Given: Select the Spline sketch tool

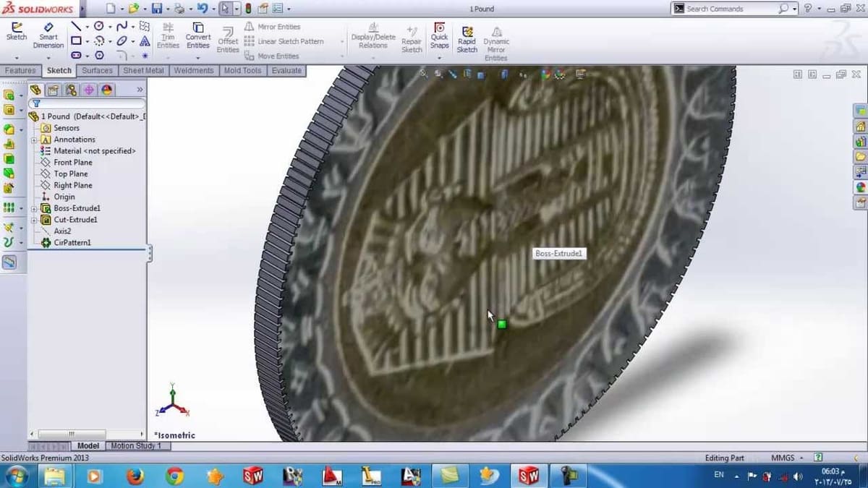Looking at the screenshot, I should (x=122, y=26).
